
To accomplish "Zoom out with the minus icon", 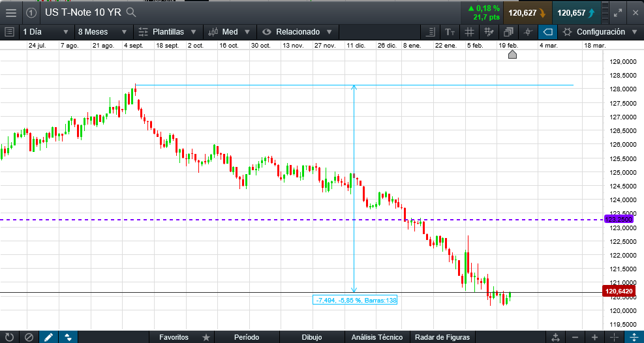I will (x=575, y=337).
